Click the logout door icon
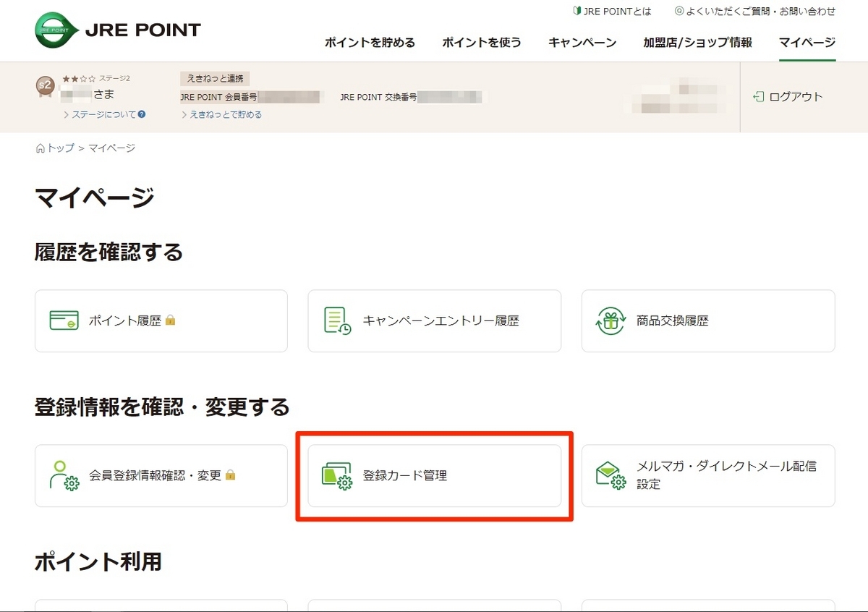 pos(759,96)
